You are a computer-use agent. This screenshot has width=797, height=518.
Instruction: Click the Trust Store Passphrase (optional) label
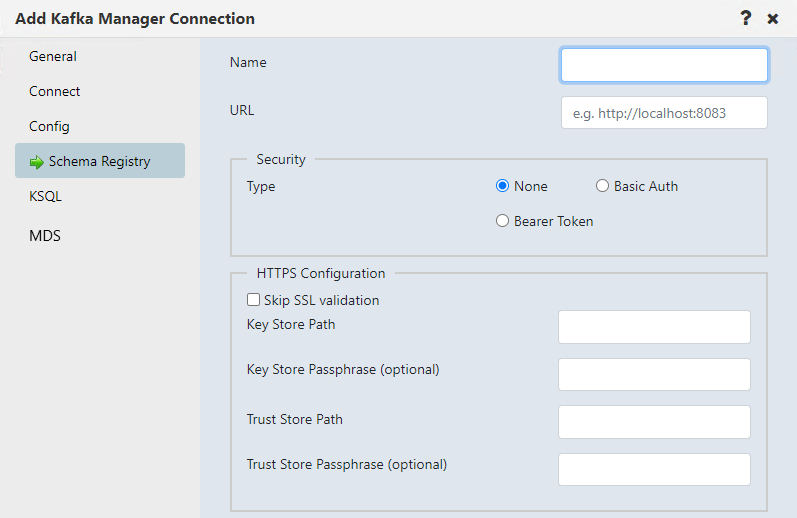tap(347, 465)
